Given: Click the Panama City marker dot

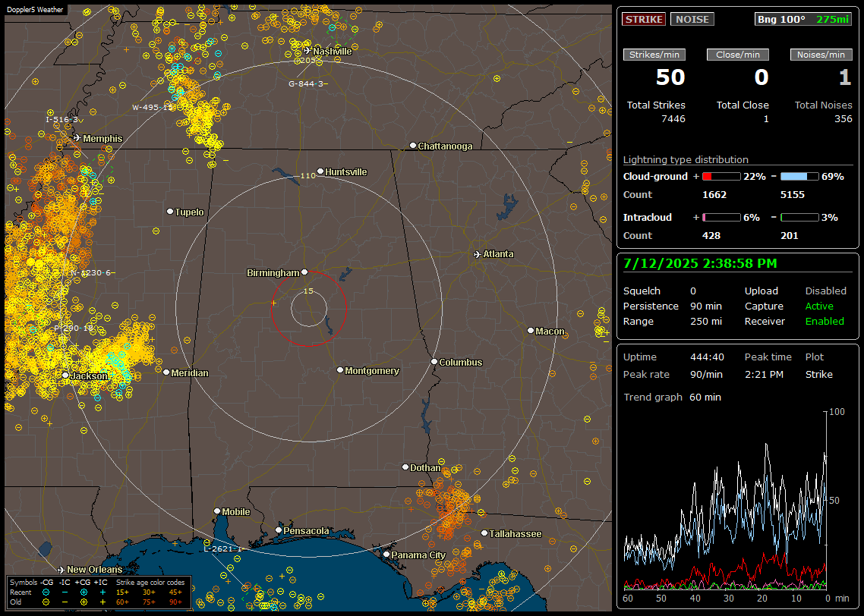Looking at the screenshot, I should tap(386, 555).
